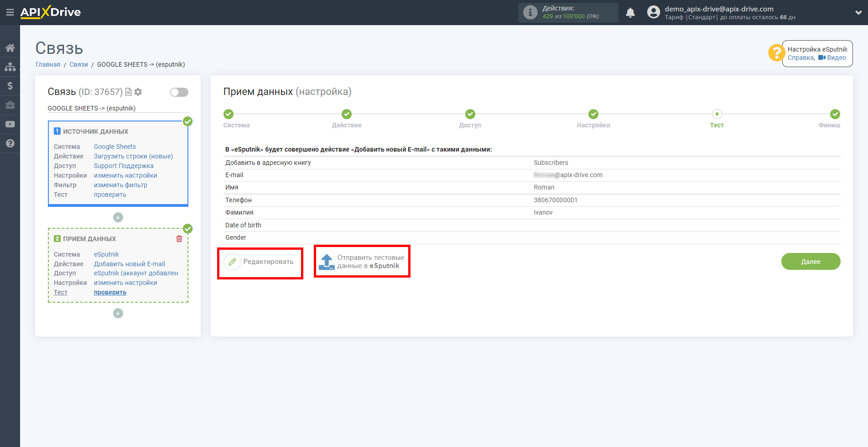Open the Главная breadcrumb
Image resolution: width=868 pixels, height=447 pixels.
coord(48,65)
